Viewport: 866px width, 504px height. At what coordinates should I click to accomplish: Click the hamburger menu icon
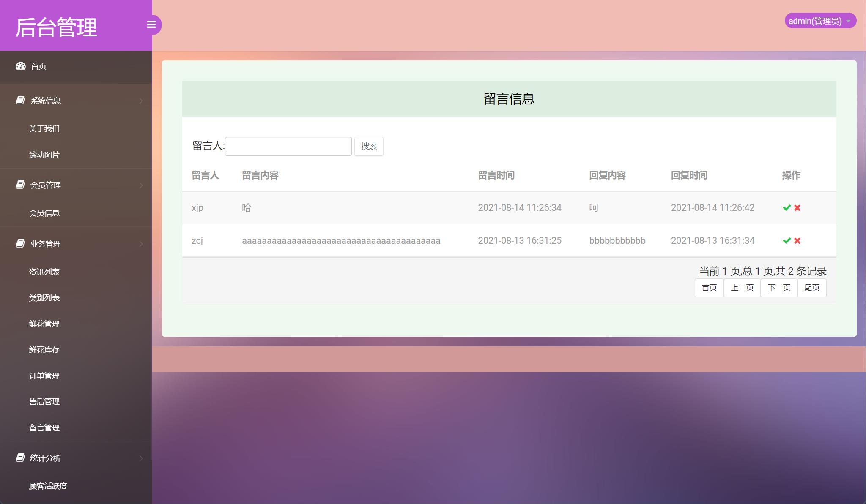152,25
